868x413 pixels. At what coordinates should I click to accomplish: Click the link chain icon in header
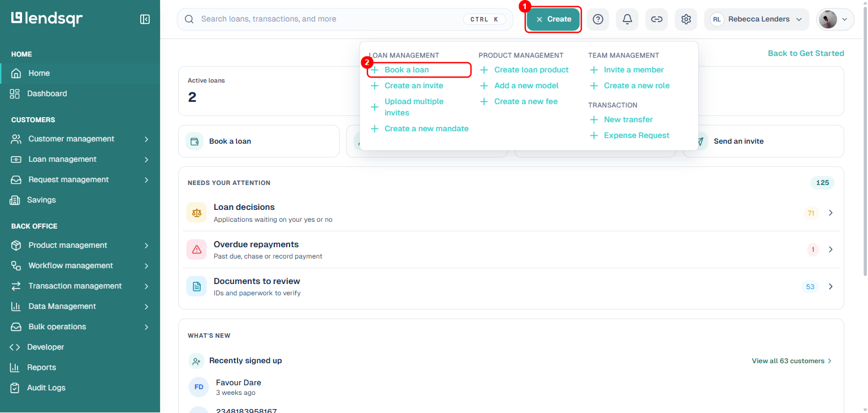point(657,19)
